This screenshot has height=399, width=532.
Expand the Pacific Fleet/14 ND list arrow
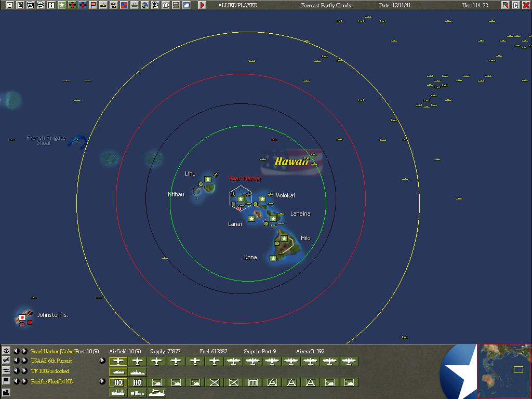tap(102, 381)
